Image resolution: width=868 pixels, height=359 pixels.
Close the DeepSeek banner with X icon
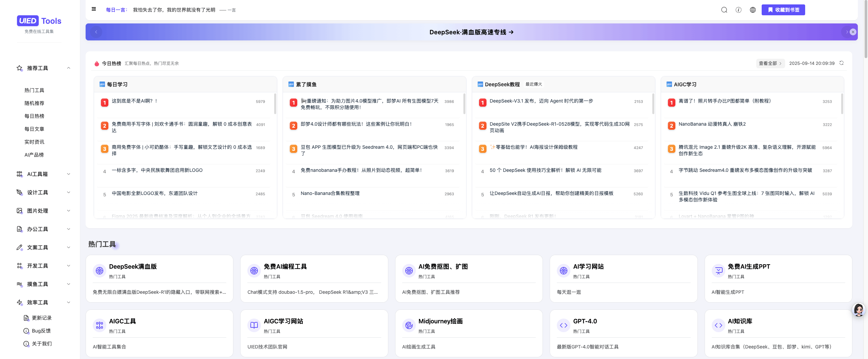pos(853,32)
